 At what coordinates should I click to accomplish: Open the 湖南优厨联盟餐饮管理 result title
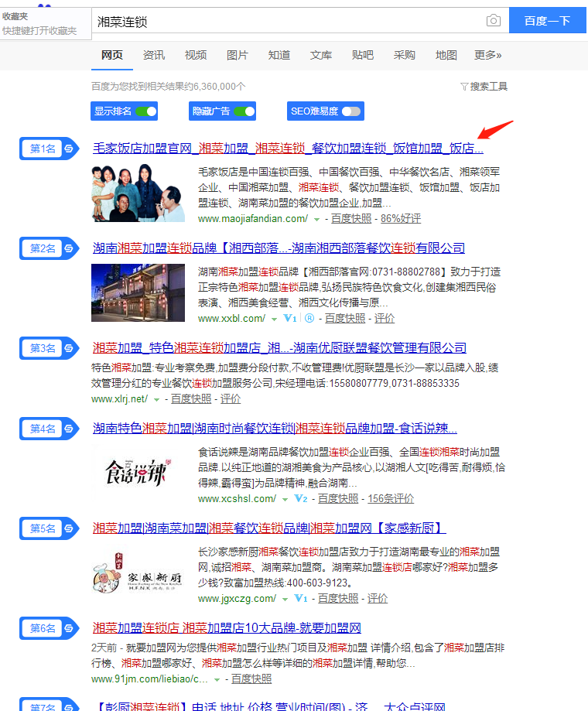(279, 348)
